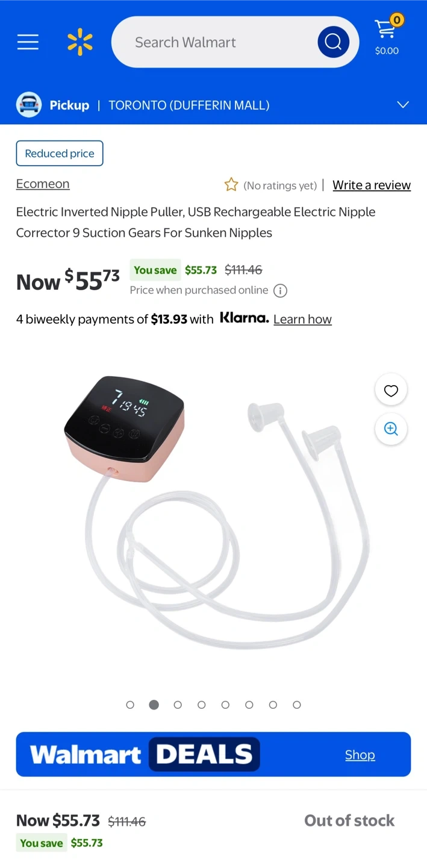Open Klarna Learn how link
The width and height of the screenshot is (427, 868).
pyautogui.click(x=302, y=319)
